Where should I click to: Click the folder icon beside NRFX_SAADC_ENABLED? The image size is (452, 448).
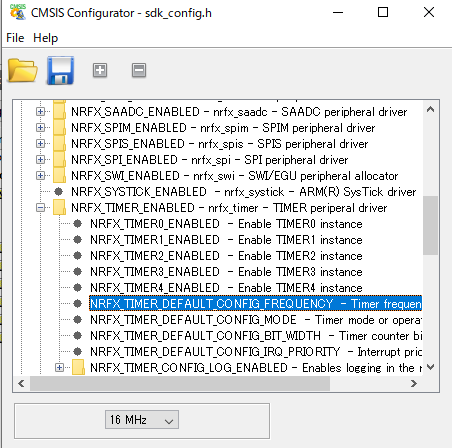[x=60, y=112]
